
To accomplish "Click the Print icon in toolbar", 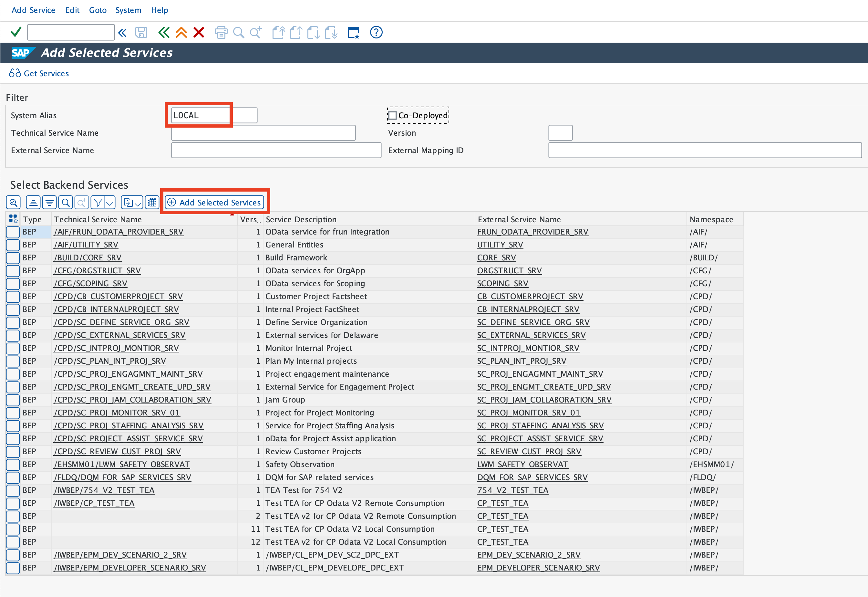I will [x=222, y=32].
